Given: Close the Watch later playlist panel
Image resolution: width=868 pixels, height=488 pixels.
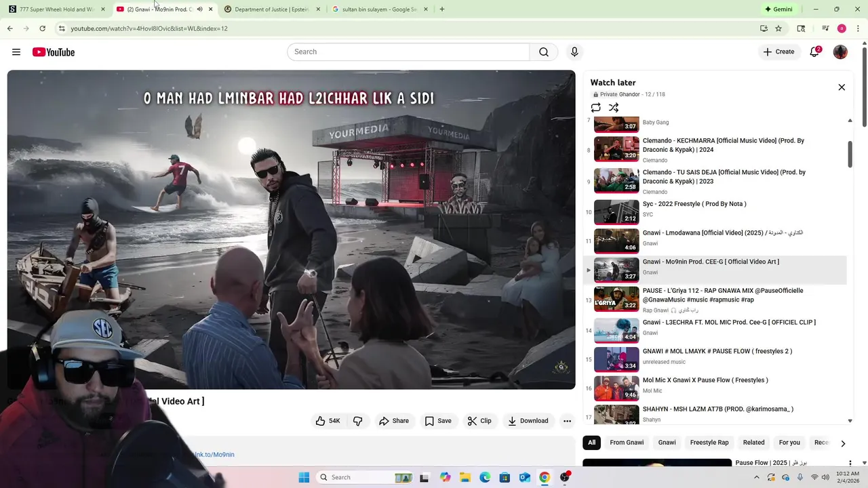Looking at the screenshot, I should tap(842, 87).
